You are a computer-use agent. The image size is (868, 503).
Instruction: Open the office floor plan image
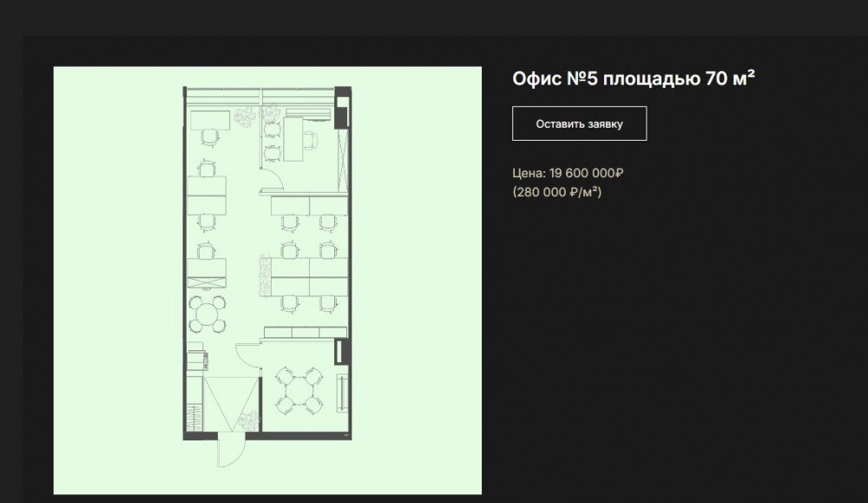pyautogui.click(x=267, y=281)
